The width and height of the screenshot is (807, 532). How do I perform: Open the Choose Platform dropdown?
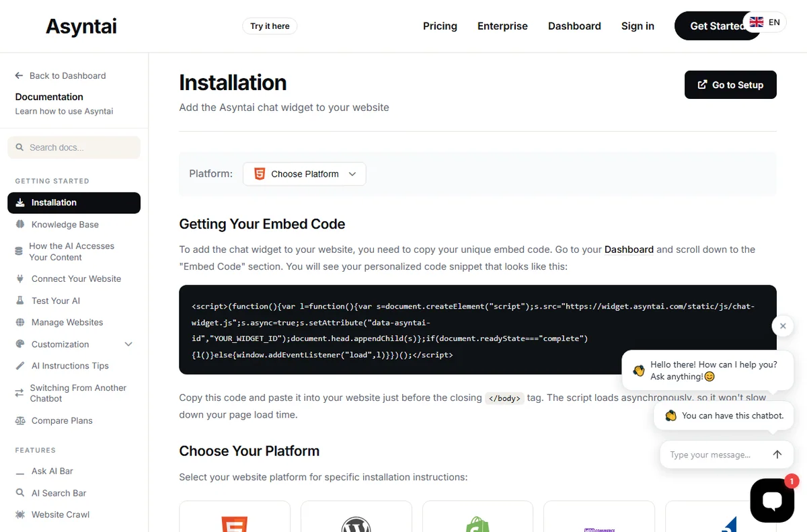304,174
